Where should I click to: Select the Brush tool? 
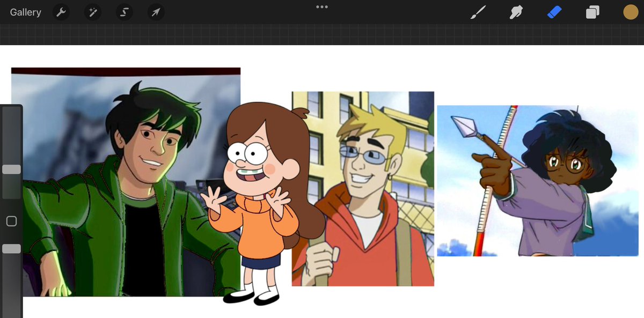(477, 12)
